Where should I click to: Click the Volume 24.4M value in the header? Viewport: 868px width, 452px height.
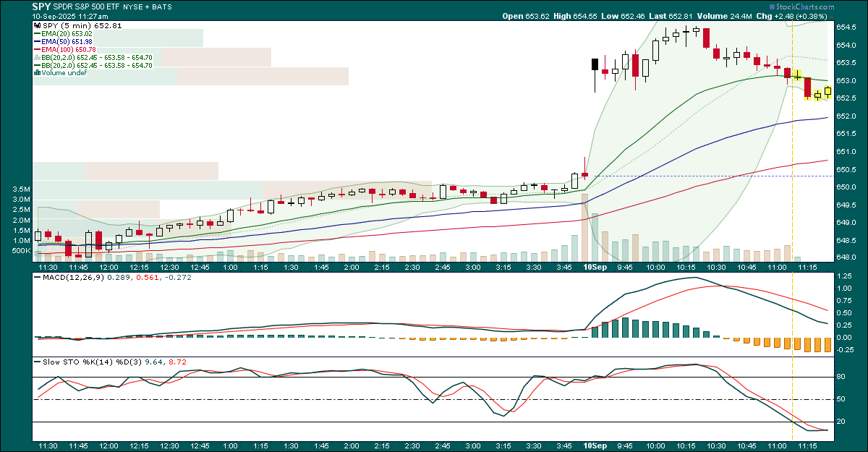[742, 15]
